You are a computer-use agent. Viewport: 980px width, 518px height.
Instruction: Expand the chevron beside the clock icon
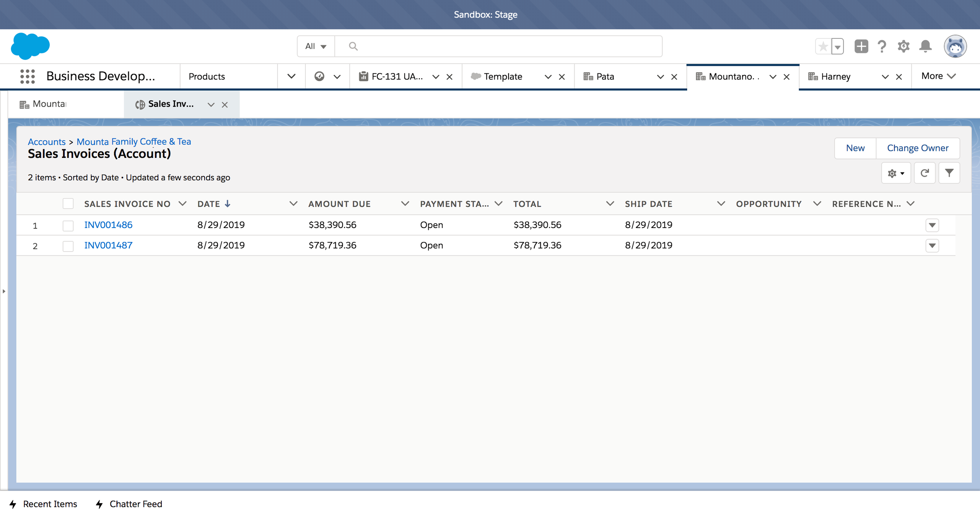(x=337, y=77)
